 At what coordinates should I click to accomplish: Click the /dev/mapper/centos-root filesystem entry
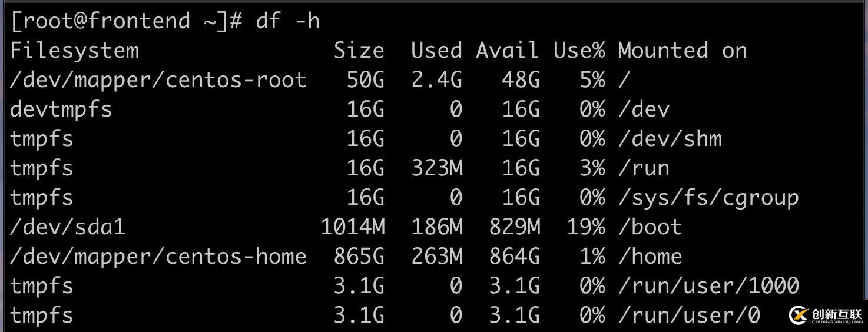click(x=158, y=80)
